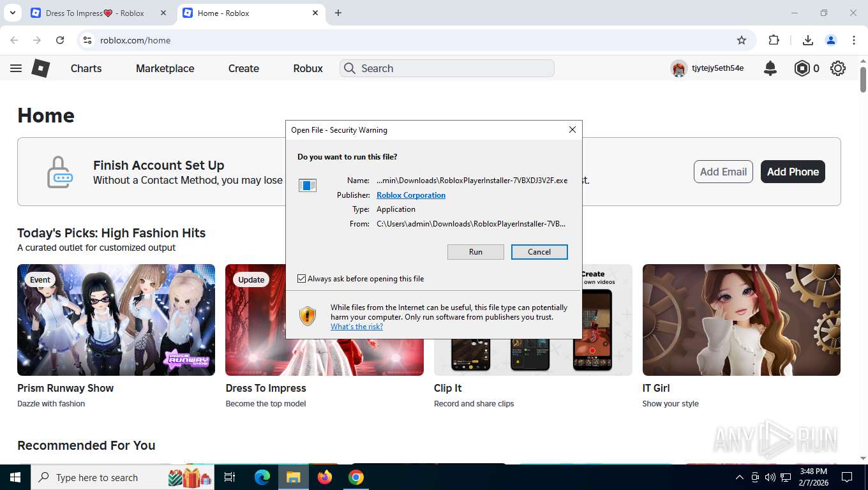Expand the Chrome tab search dropdown

[12, 13]
